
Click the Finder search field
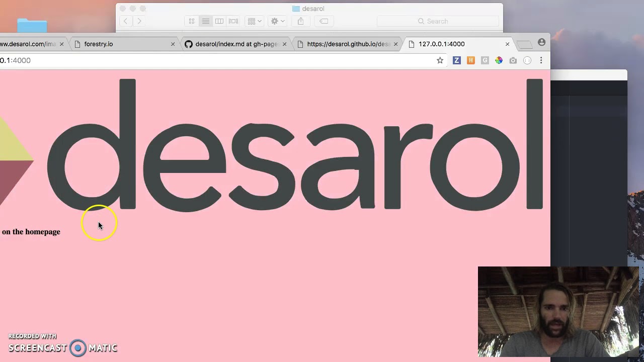438,21
